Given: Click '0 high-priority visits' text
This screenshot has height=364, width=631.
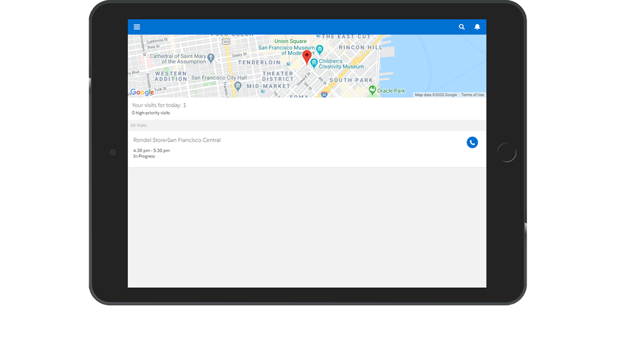Looking at the screenshot, I should (151, 113).
